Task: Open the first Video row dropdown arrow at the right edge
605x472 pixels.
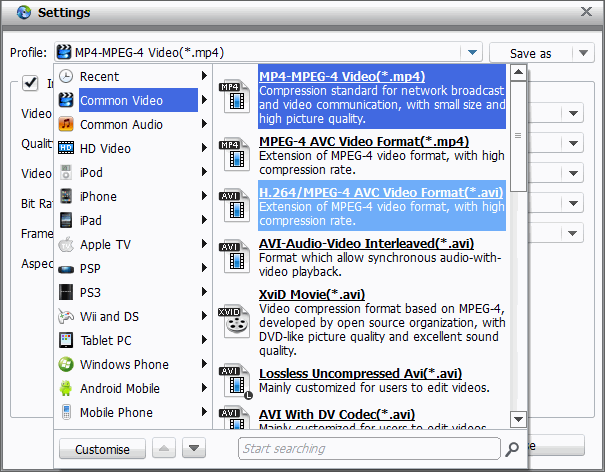Action: [573, 113]
